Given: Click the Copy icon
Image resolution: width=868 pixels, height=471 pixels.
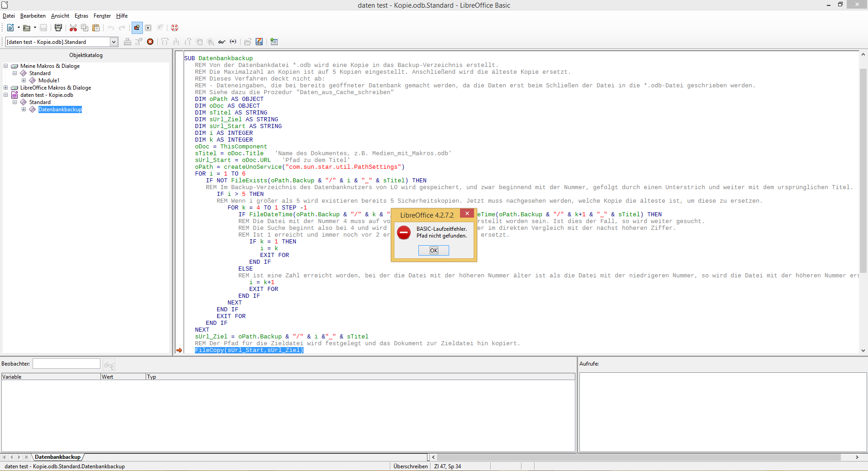Looking at the screenshot, I should point(85,28).
